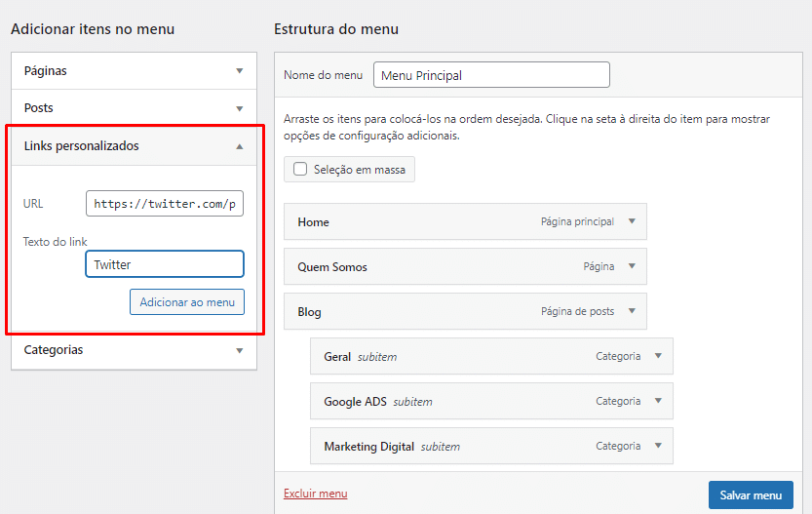The image size is (812, 514).
Task: Enable the Seleção em massa checkbox
Action: (300, 169)
